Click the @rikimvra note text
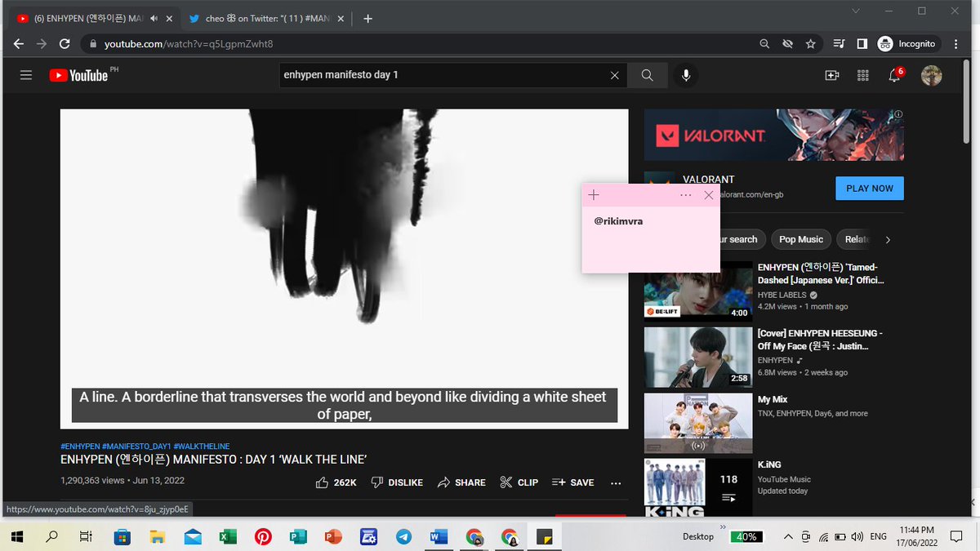This screenshot has height=551, width=980. [x=618, y=220]
